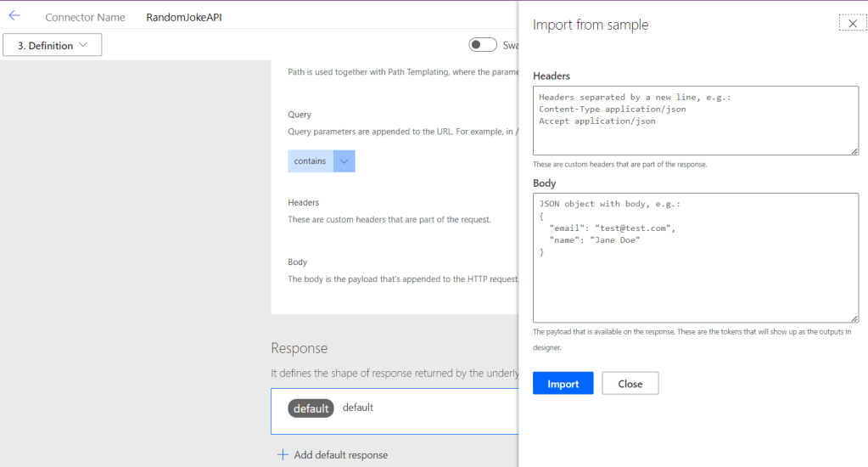Viewport: 868px width, 467px height.
Task: Focus the Headers sample text area
Action: (x=696, y=121)
